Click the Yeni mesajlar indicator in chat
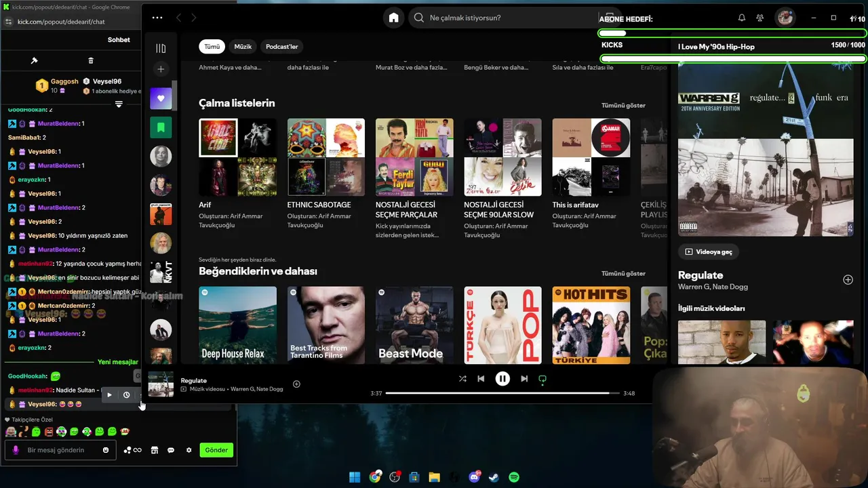 [118, 362]
